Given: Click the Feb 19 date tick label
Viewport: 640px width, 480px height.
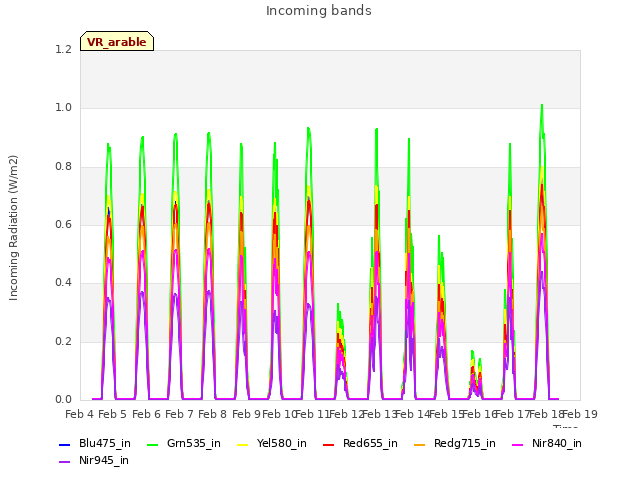Looking at the screenshot, I should pos(580,414).
